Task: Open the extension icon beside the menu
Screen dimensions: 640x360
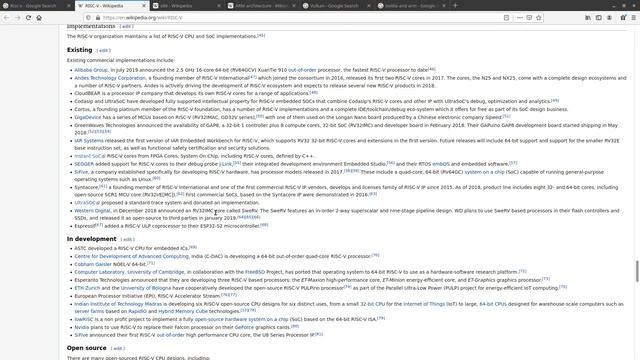Action: point(623,18)
